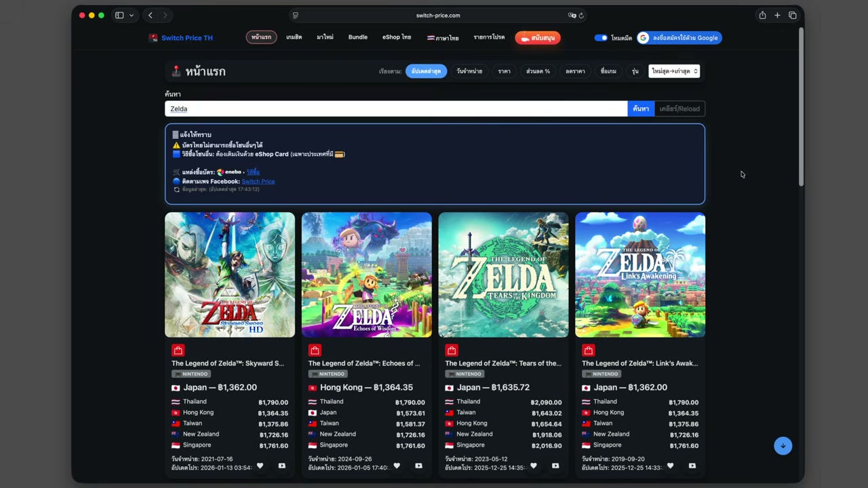Image resolution: width=868 pixels, height=488 pixels.
Task: Click the page reader icon in address bar
Action: 295,15
